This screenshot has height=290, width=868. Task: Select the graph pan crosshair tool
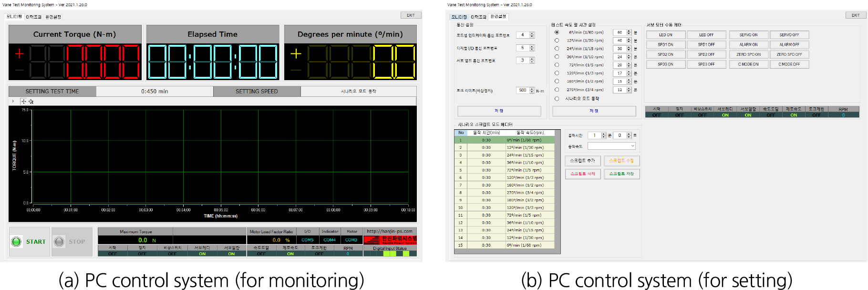24,102
